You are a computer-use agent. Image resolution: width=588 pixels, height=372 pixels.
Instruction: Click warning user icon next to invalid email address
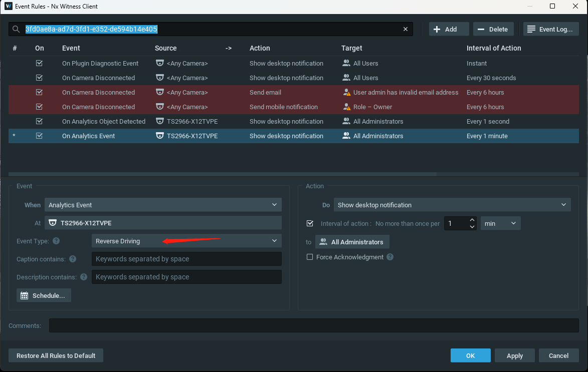[347, 93]
